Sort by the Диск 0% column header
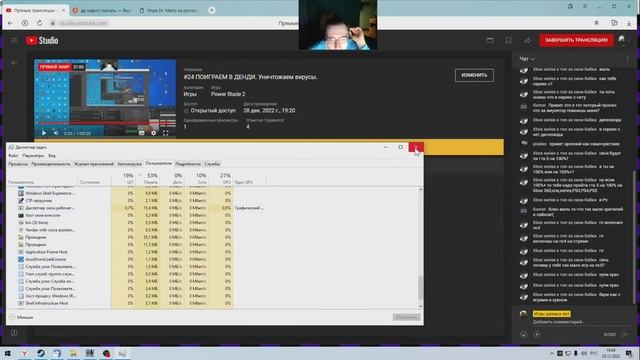 172,178
